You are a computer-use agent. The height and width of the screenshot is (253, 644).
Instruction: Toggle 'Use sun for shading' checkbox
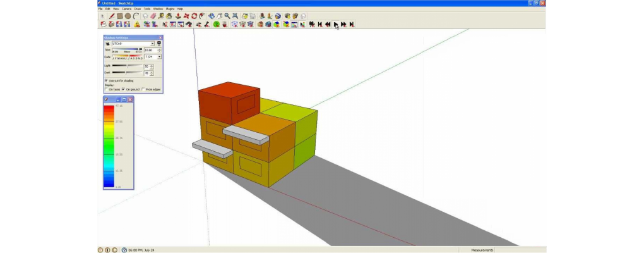(106, 80)
